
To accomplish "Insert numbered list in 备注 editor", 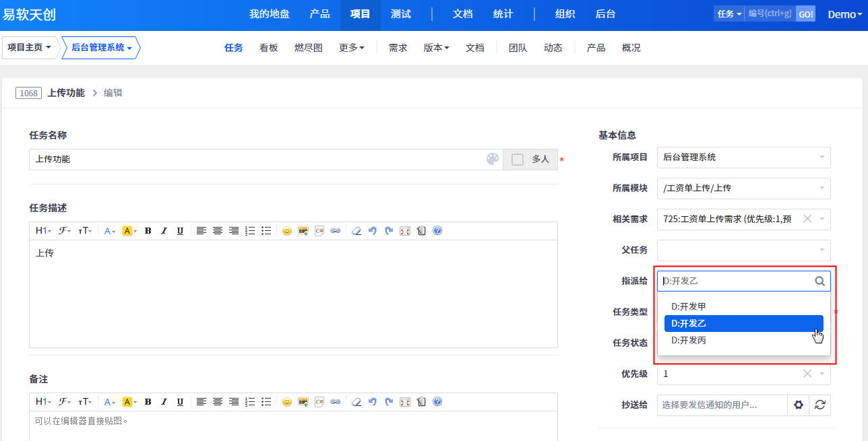I will point(250,402).
